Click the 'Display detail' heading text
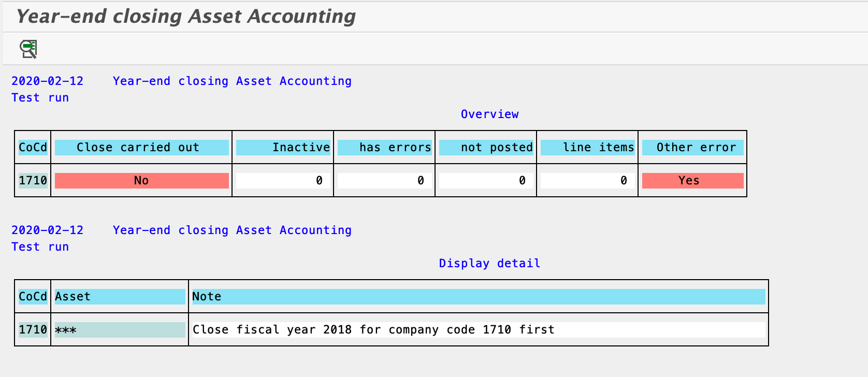868x377 pixels. [x=489, y=264]
